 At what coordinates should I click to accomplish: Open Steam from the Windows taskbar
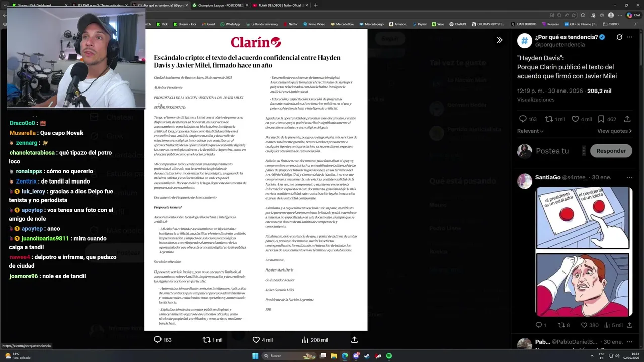click(x=367, y=356)
